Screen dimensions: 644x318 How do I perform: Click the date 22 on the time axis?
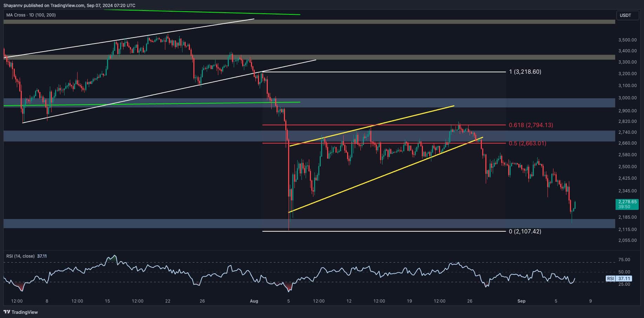[168, 301]
